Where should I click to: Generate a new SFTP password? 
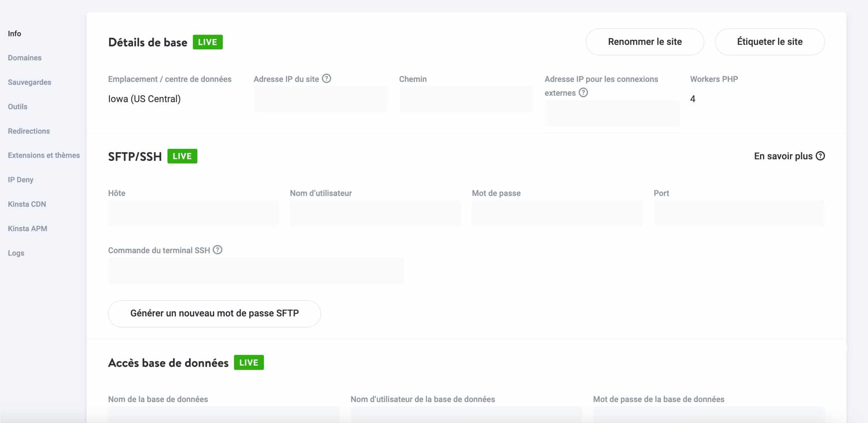214,313
